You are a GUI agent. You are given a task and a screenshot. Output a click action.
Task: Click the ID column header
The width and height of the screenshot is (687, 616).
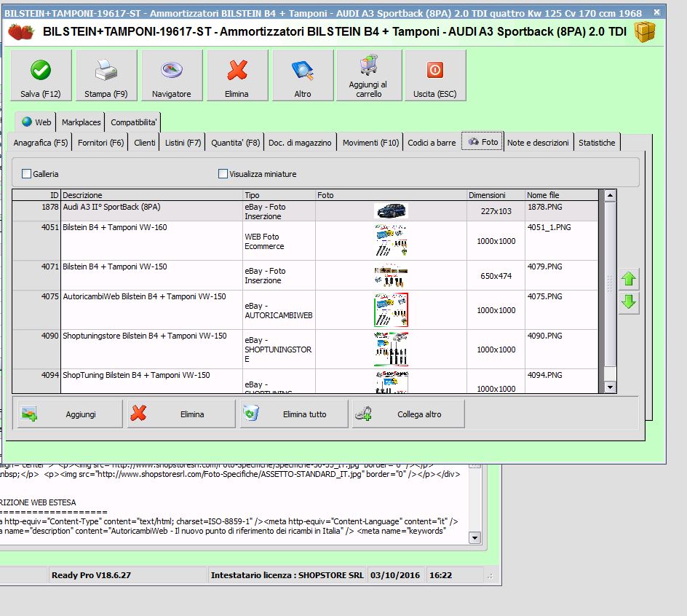37,195
